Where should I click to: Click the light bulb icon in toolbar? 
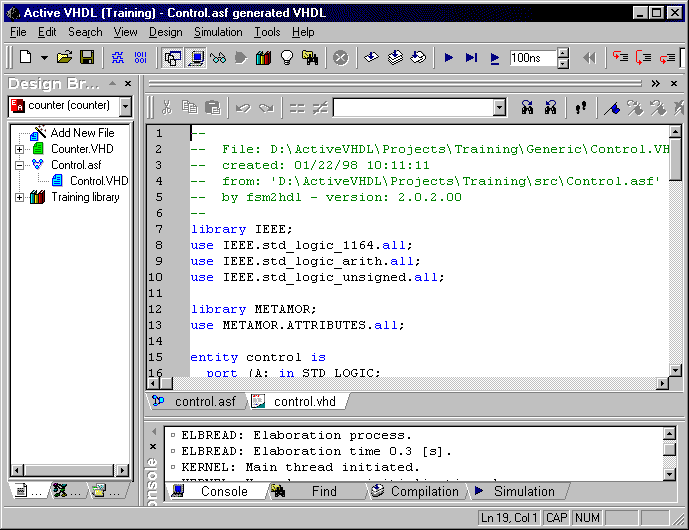287,58
